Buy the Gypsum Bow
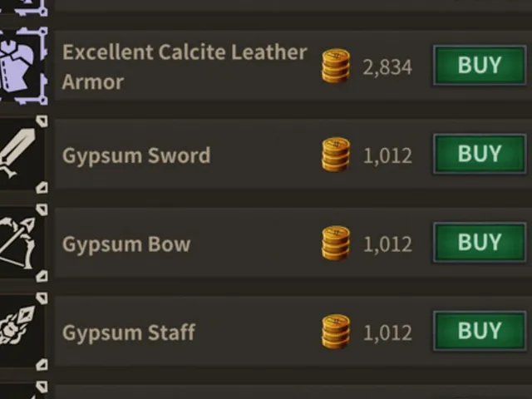532x399 pixels. coord(480,242)
